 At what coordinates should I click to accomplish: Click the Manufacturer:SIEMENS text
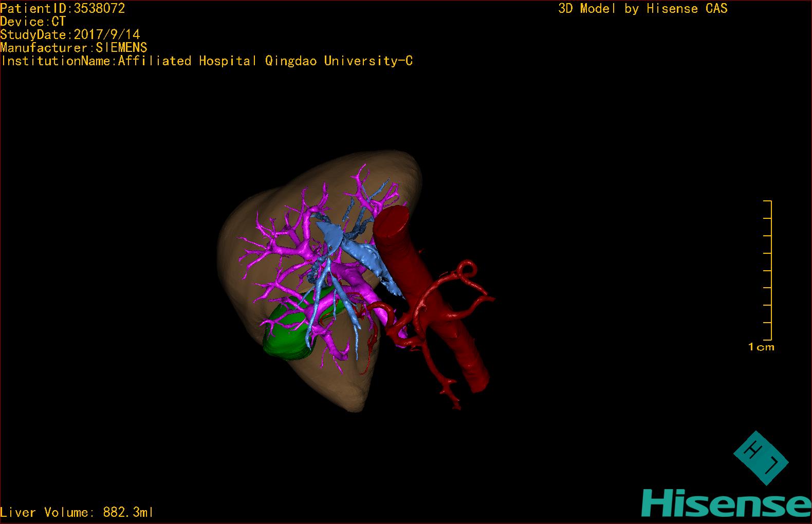tap(73, 48)
